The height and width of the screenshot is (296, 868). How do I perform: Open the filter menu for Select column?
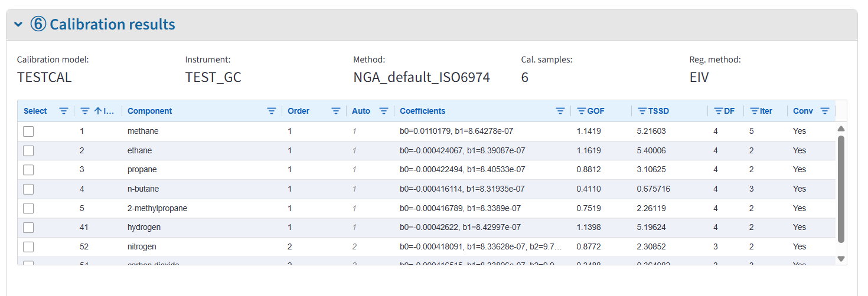pos(64,111)
